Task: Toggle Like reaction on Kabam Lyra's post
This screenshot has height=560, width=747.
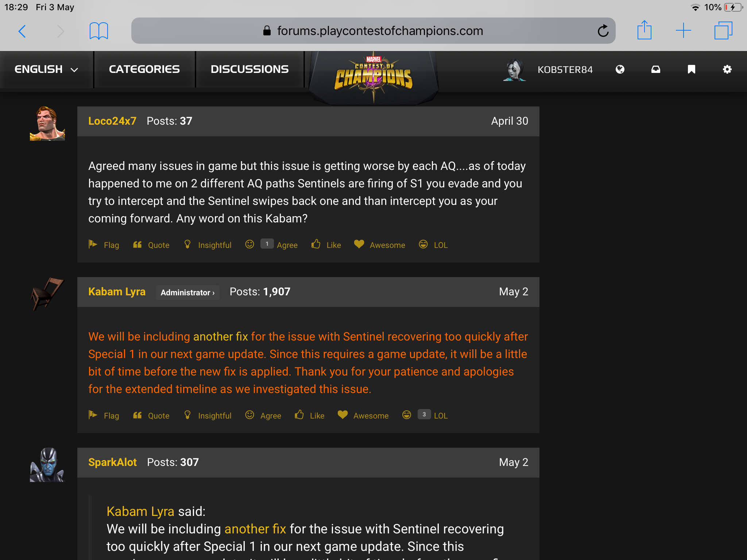Action: click(317, 416)
